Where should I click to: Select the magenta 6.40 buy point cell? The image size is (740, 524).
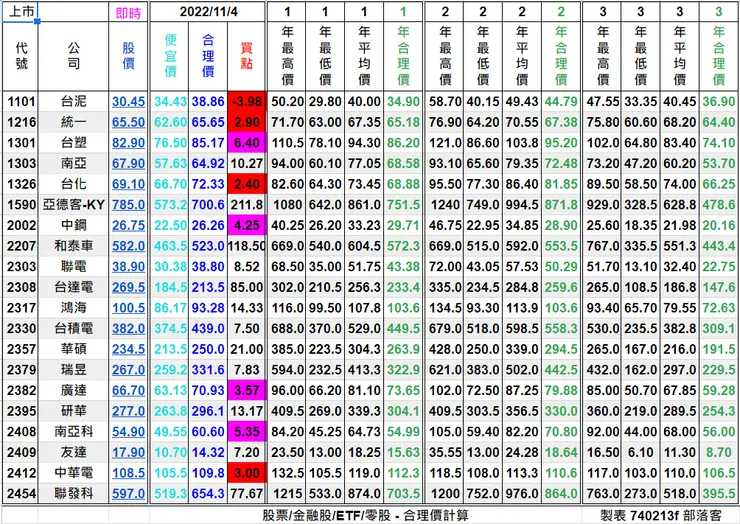tap(247, 143)
